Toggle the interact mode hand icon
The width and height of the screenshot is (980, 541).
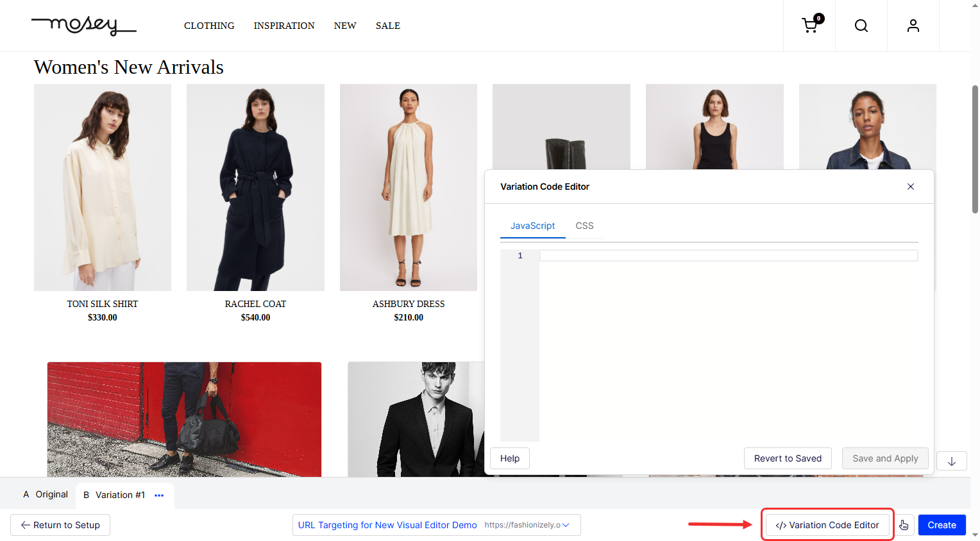(904, 525)
